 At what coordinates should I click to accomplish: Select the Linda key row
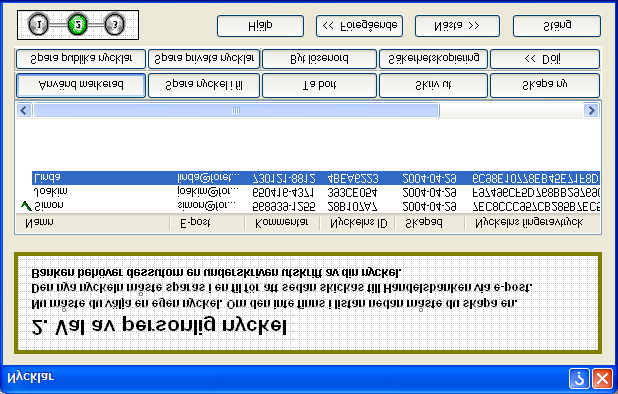pos(315,178)
